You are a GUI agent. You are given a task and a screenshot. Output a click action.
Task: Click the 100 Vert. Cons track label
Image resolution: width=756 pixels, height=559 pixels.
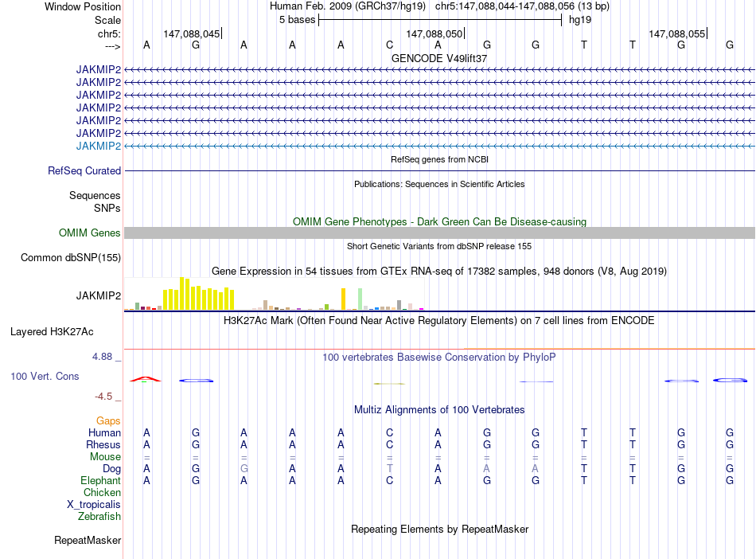pyautogui.click(x=45, y=376)
